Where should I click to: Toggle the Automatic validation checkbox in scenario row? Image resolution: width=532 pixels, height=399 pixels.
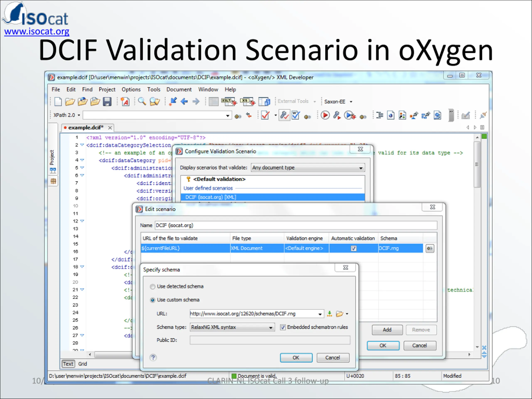(353, 248)
